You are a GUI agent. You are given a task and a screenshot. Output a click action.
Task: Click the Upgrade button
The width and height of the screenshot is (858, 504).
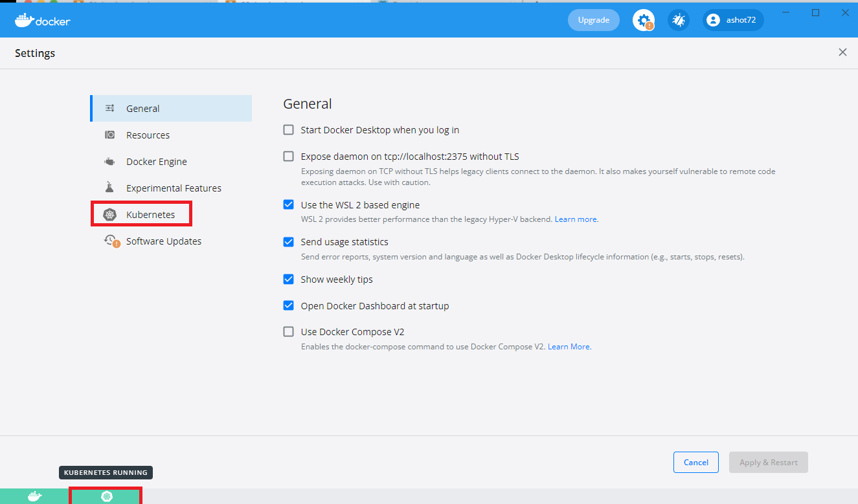[593, 20]
